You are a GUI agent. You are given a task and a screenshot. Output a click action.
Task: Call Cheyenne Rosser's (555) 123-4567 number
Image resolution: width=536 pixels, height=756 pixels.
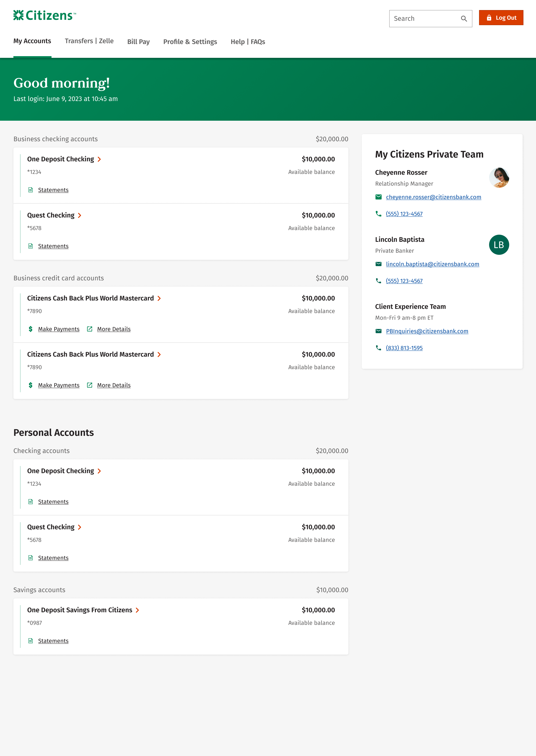[404, 214]
